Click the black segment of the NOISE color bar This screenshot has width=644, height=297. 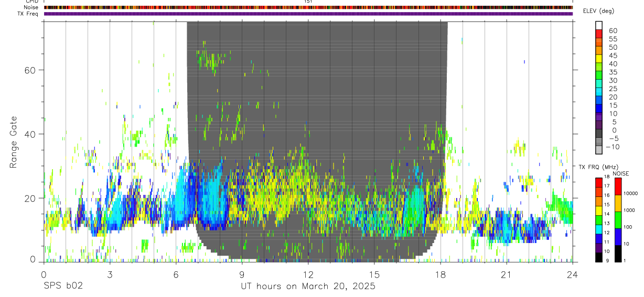pyautogui.click(x=618, y=254)
